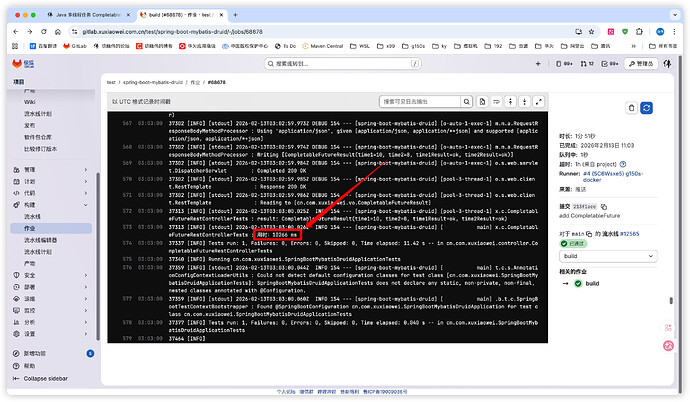Copy the commit SHA with copy icon
This screenshot has width=690, height=402.
(604, 206)
